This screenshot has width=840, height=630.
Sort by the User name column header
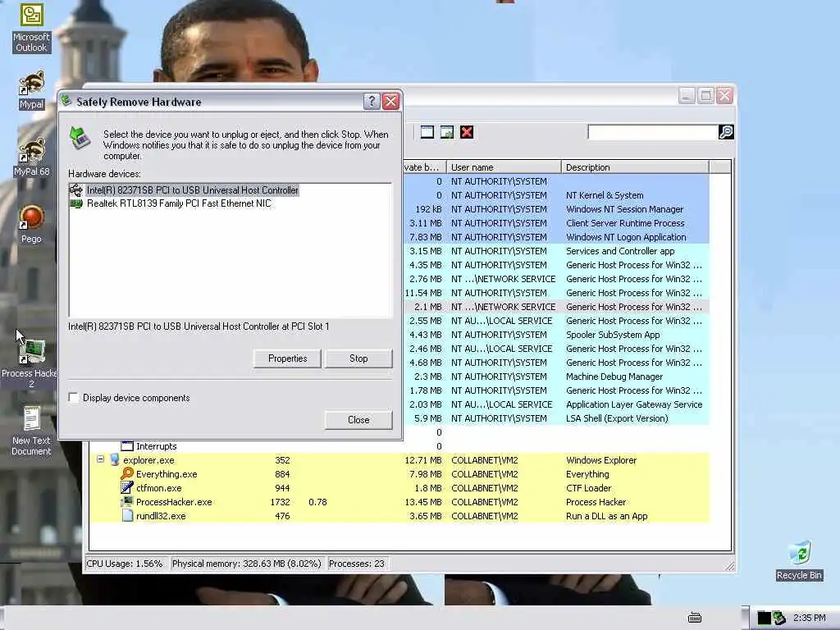(x=503, y=167)
